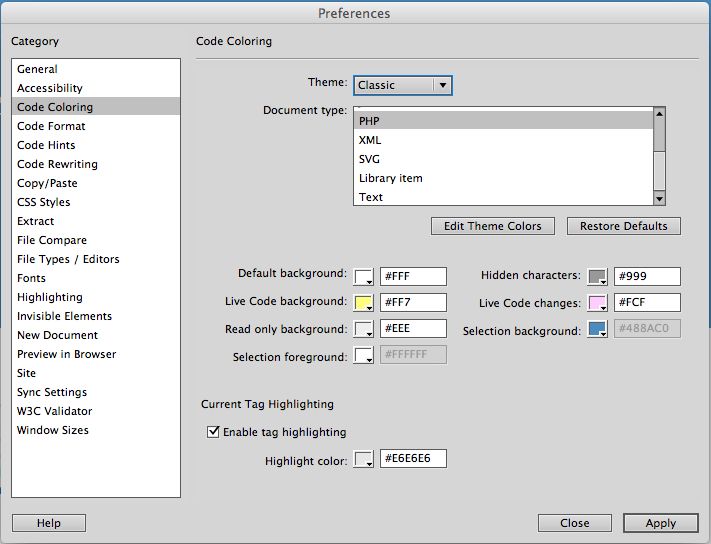This screenshot has width=711, height=544.
Task: Select the General category
Action: (x=96, y=69)
